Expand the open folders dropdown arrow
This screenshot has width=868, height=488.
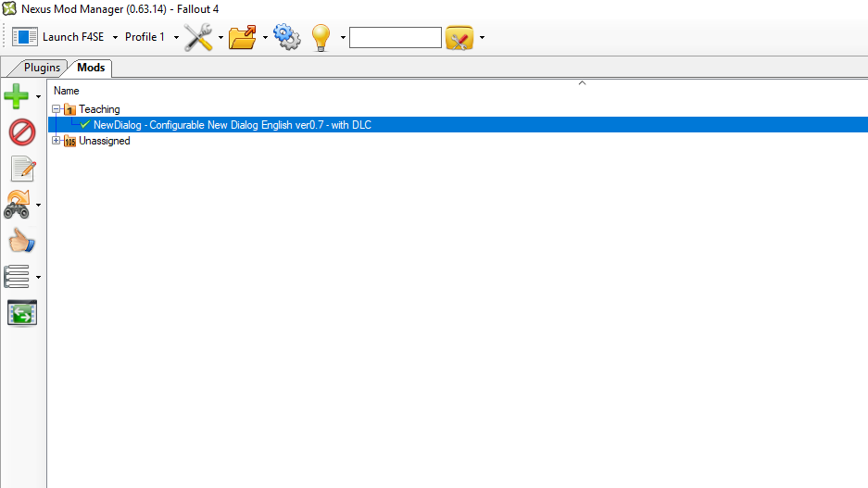coord(265,38)
